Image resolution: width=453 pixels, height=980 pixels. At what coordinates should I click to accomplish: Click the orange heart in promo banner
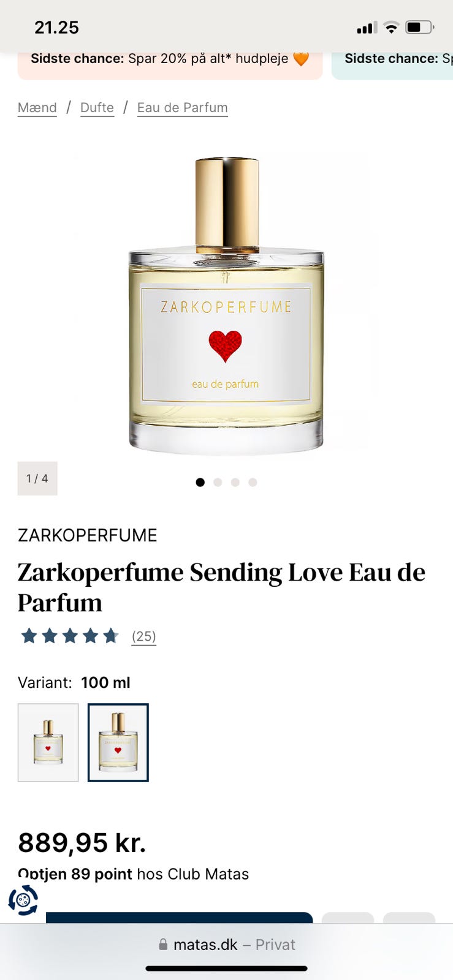(301, 59)
